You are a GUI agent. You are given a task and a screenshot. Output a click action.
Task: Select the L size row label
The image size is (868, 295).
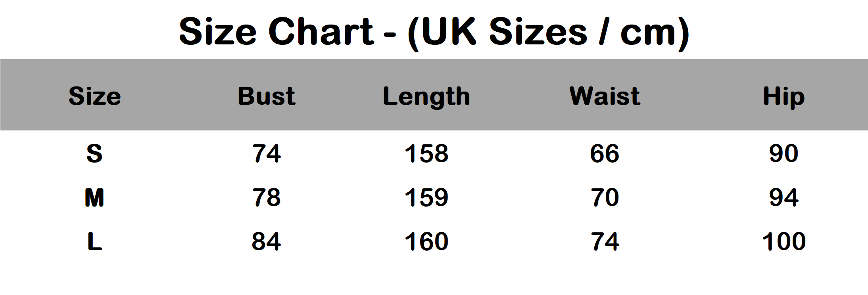point(94,241)
